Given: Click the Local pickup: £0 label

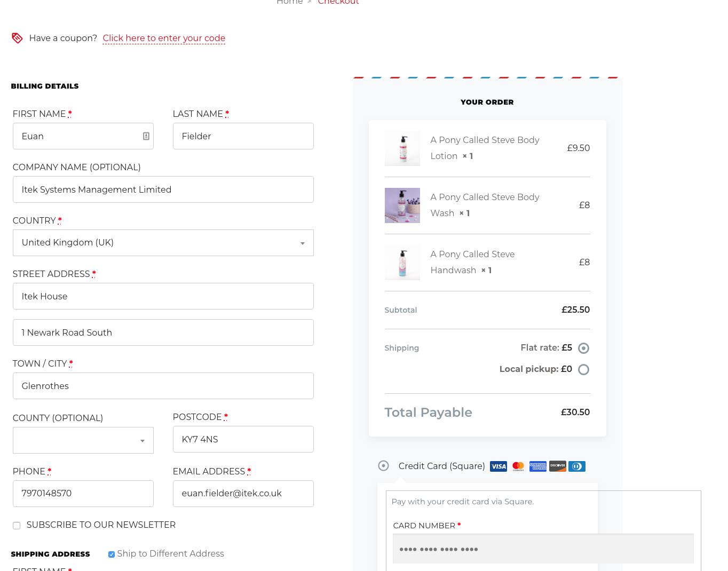Looking at the screenshot, I should tap(536, 369).
